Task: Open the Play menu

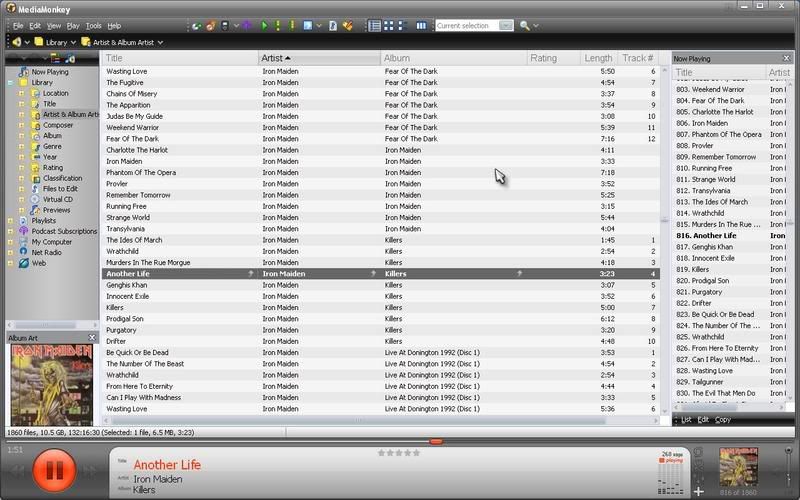Action: (x=73, y=25)
